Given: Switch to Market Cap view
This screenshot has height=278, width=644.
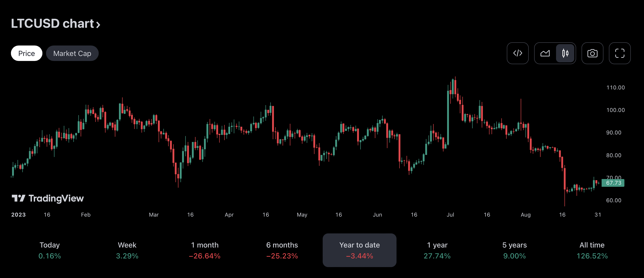Looking at the screenshot, I should [72, 53].
